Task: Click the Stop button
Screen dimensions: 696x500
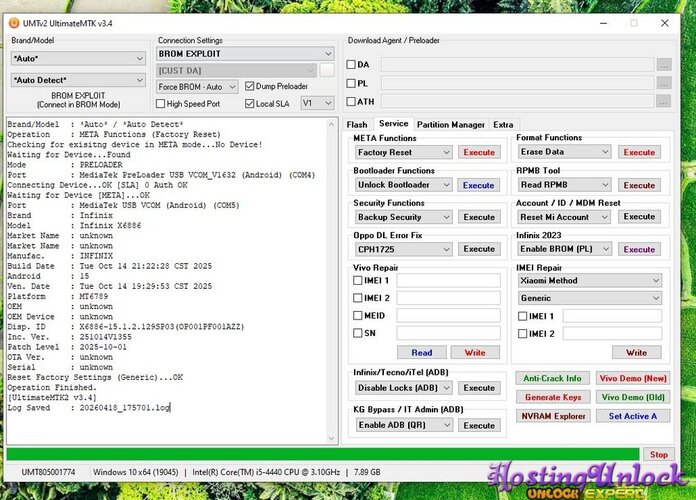Action: tap(659, 454)
